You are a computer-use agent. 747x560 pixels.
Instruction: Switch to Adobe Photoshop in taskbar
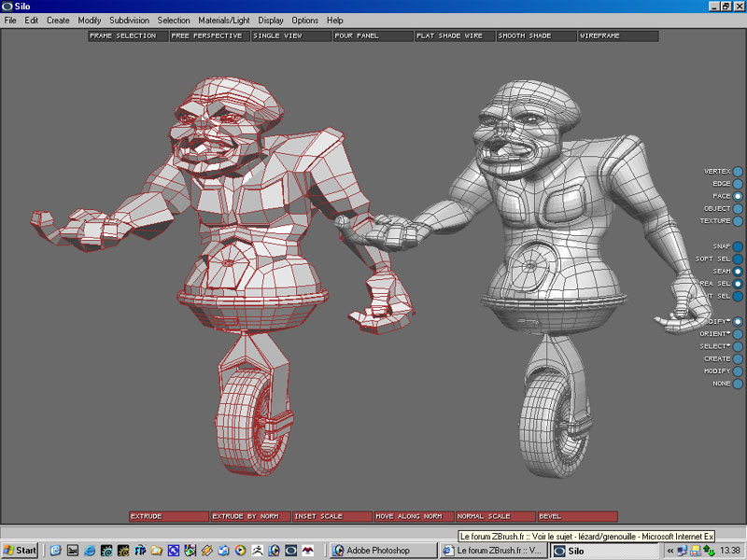384,551
